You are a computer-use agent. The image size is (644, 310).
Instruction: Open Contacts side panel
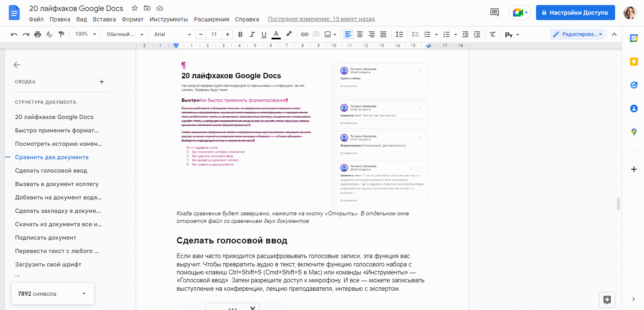634,108
